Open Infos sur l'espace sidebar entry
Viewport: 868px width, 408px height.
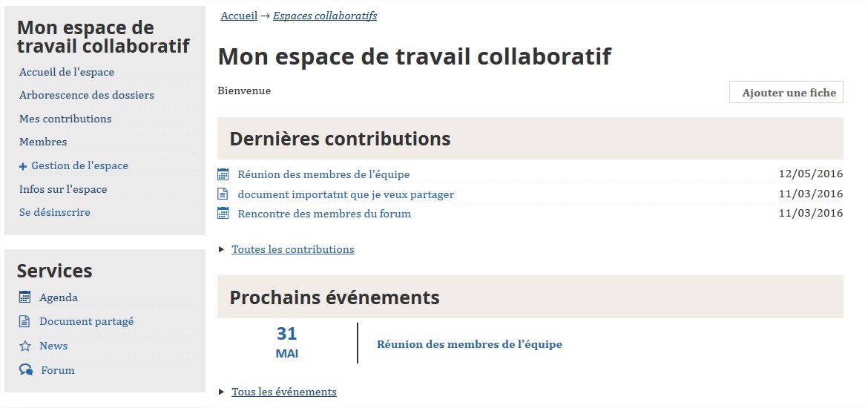(63, 189)
